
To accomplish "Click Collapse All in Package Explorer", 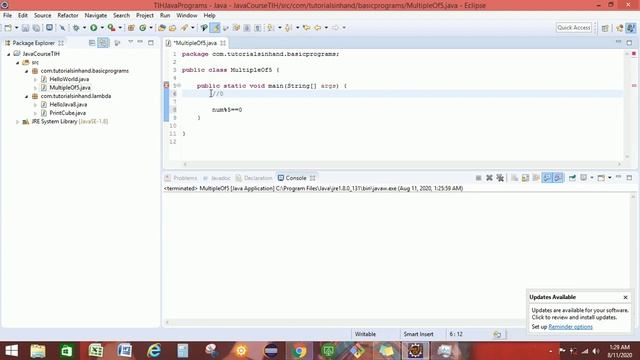I will pos(92,43).
